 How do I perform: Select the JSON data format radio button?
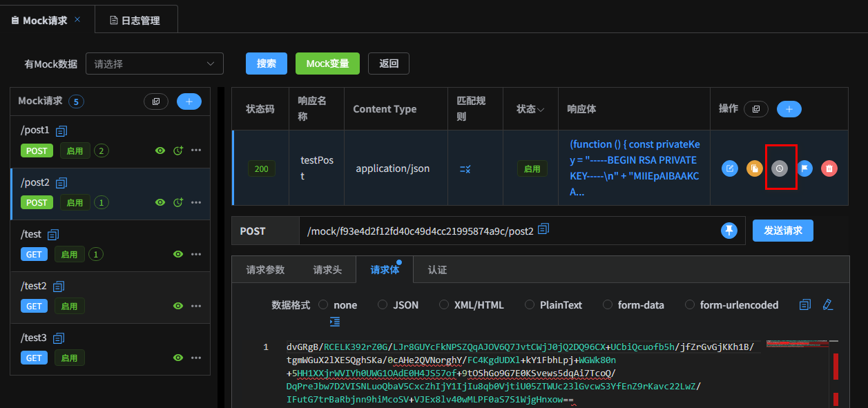click(x=383, y=305)
